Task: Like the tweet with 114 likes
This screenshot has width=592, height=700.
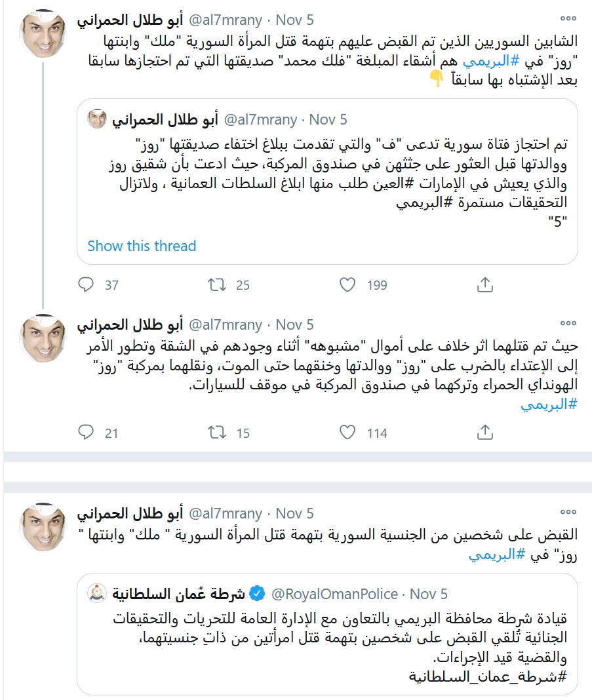Action: point(348,433)
